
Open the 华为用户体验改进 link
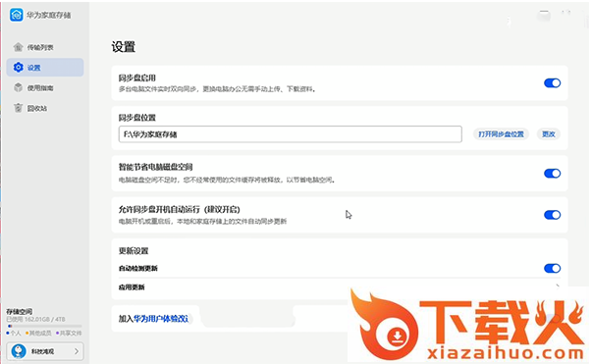pos(161,319)
